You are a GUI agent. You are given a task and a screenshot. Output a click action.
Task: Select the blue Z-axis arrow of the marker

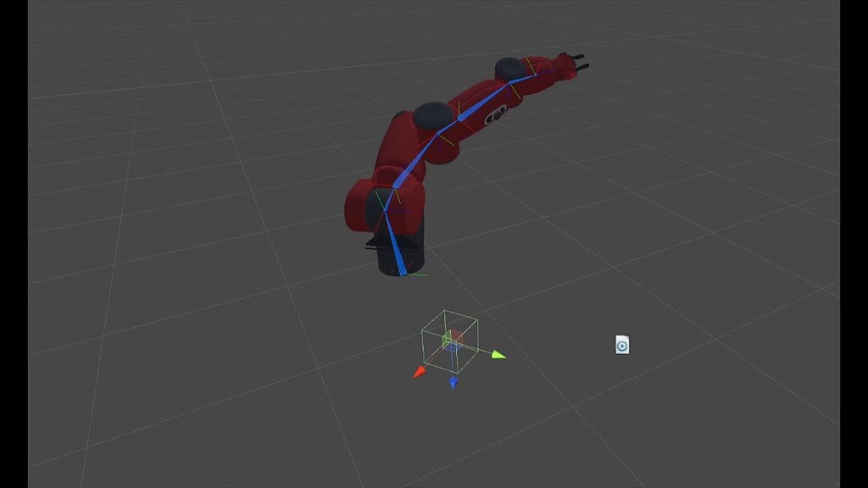[453, 383]
